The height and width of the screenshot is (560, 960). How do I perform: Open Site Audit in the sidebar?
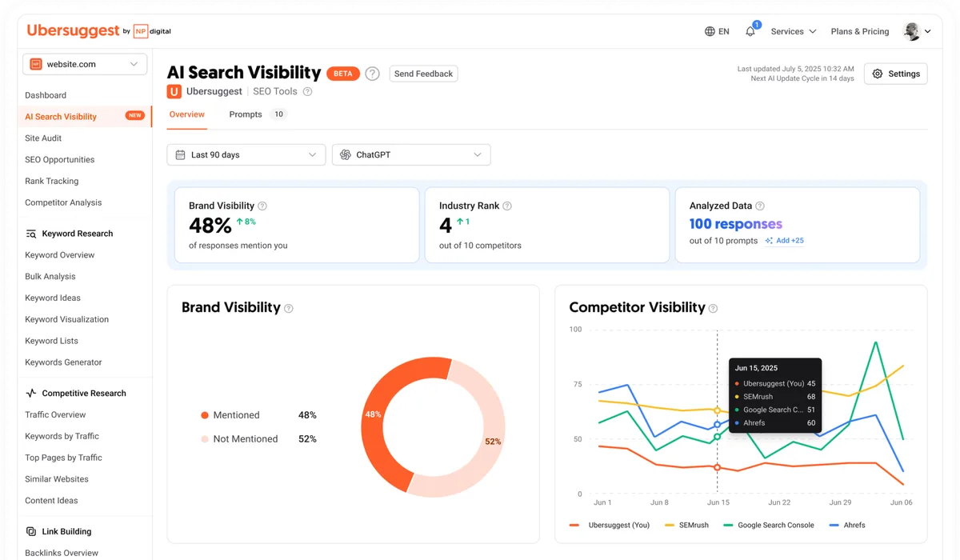point(43,138)
